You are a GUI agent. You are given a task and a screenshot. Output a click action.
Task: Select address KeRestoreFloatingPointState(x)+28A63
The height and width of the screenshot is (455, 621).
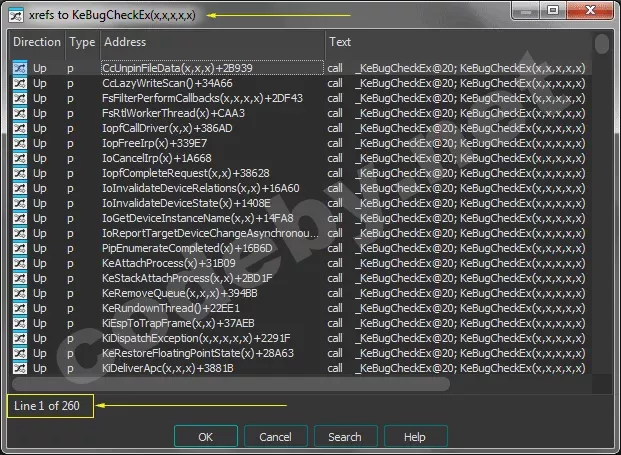[x=198, y=353]
